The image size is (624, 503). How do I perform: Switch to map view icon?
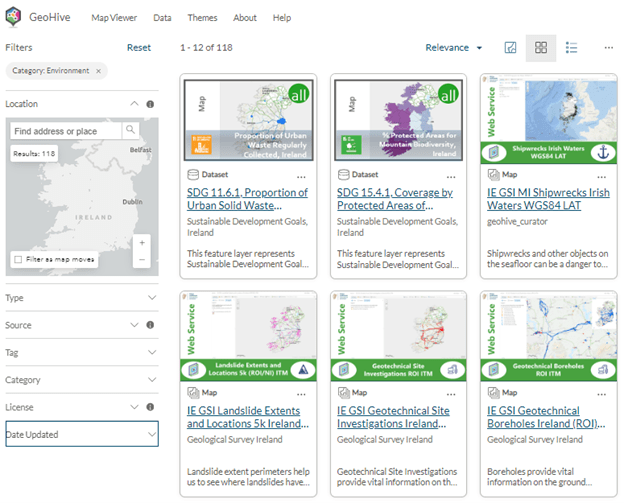click(510, 48)
